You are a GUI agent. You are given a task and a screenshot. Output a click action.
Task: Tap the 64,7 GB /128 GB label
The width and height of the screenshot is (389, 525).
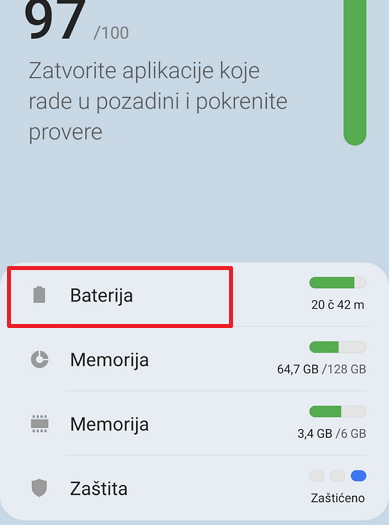322,369
